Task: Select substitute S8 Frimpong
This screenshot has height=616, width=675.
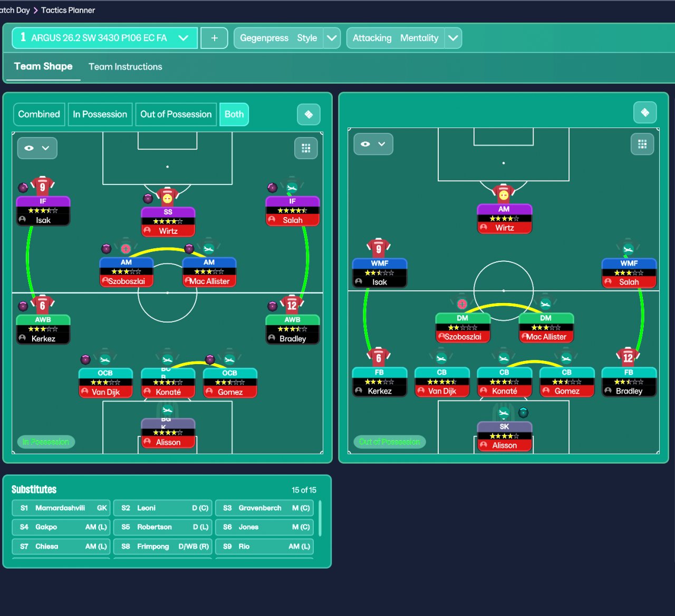Action: (163, 546)
